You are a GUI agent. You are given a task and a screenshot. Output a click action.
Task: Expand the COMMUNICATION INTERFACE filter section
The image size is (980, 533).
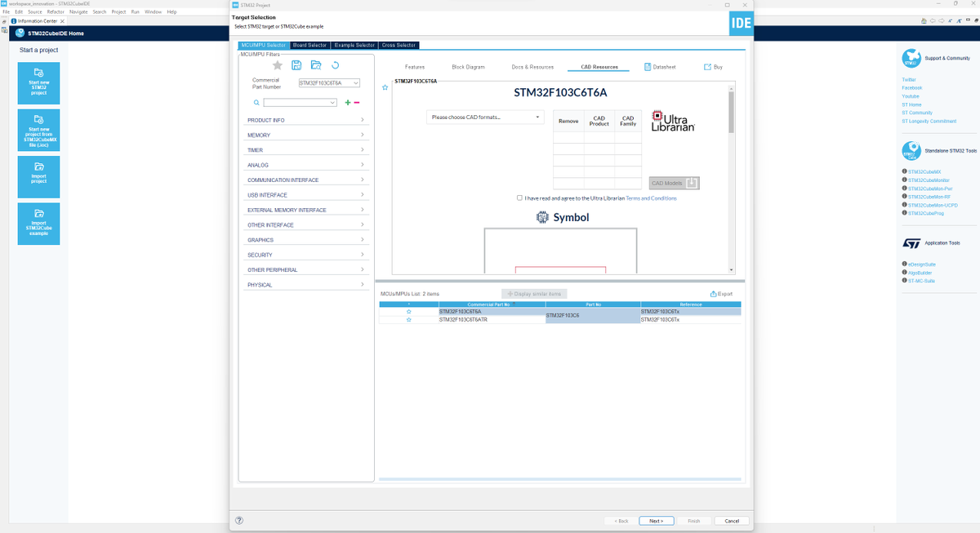click(305, 180)
